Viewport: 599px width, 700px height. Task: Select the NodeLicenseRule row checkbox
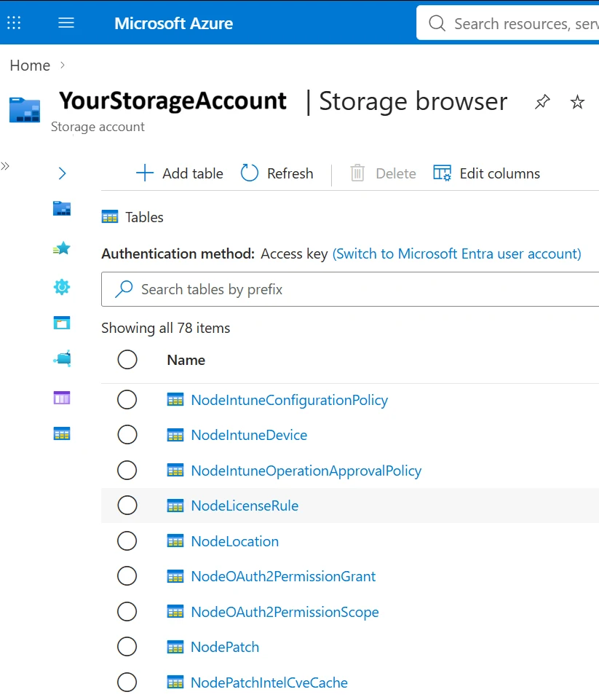click(127, 506)
